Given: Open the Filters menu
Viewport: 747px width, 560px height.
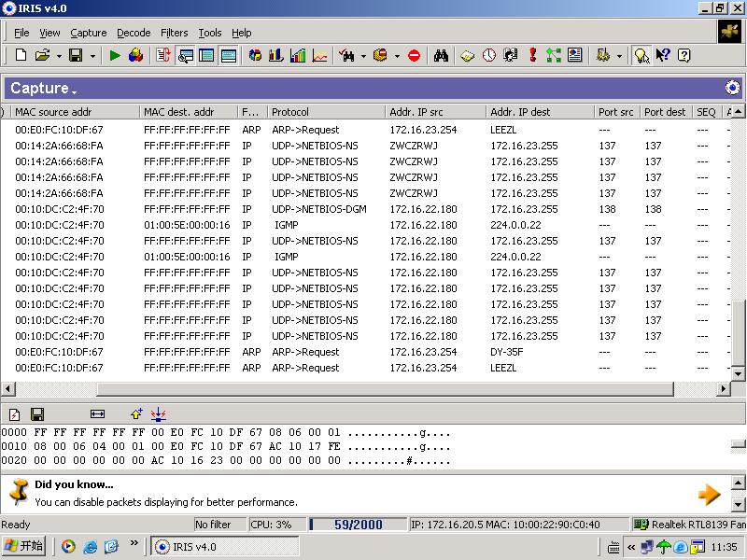Looking at the screenshot, I should pyautogui.click(x=174, y=33).
